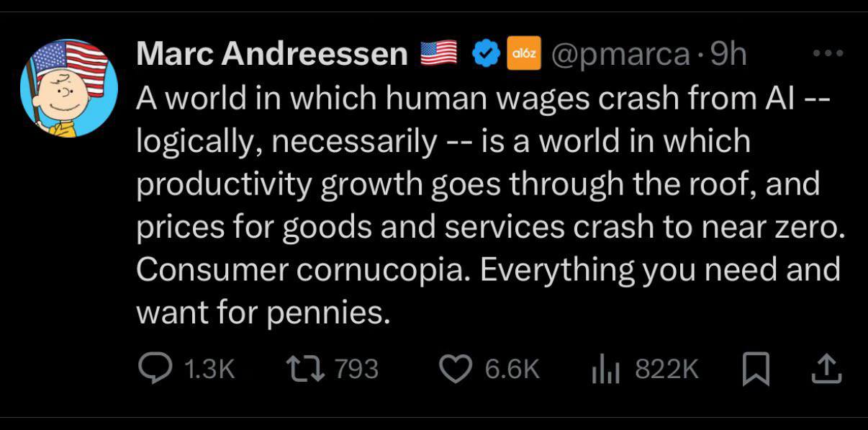View the 1.3K replies count
Viewport: 868px width, 430px height.
click(209, 369)
